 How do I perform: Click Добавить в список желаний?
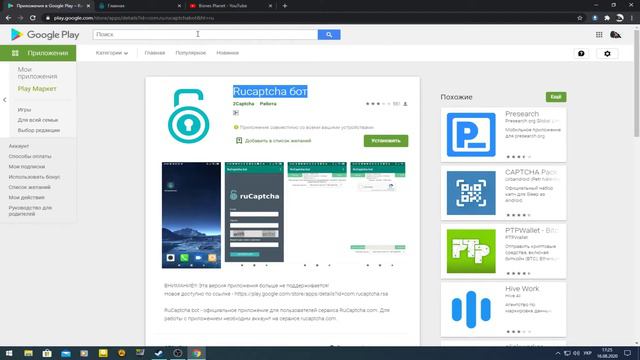(278, 141)
